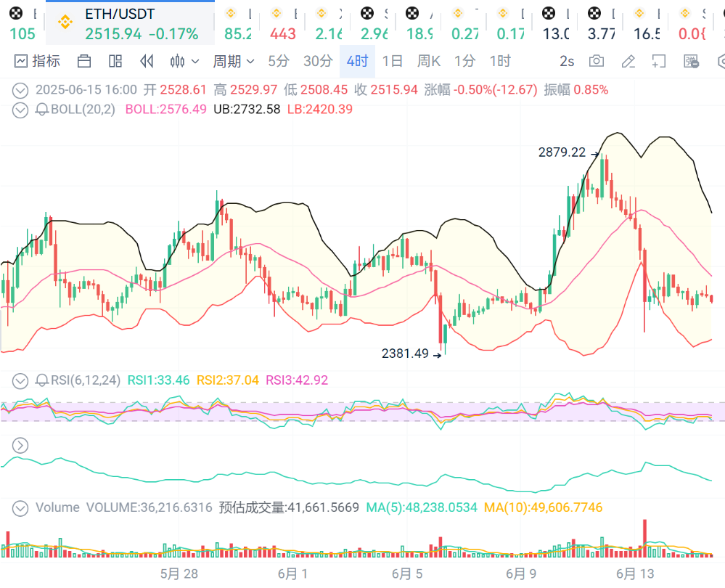Take a chart snapshot with camera icon

597,61
